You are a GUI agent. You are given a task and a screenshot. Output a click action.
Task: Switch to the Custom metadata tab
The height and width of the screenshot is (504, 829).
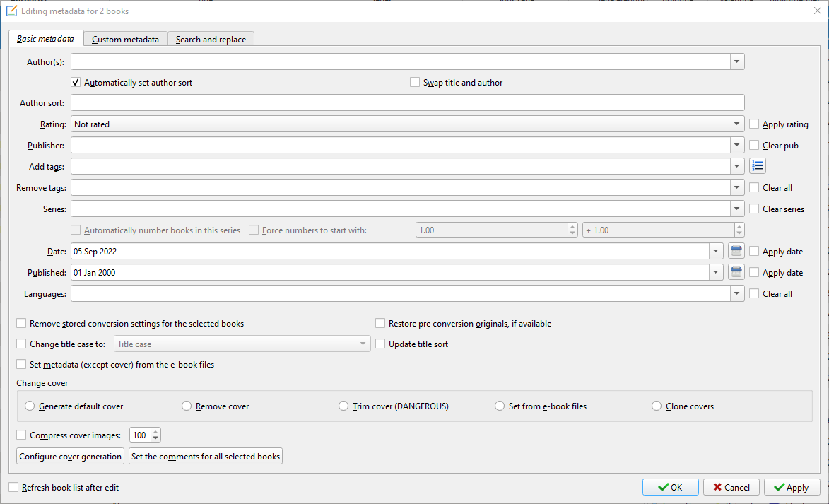coord(125,39)
